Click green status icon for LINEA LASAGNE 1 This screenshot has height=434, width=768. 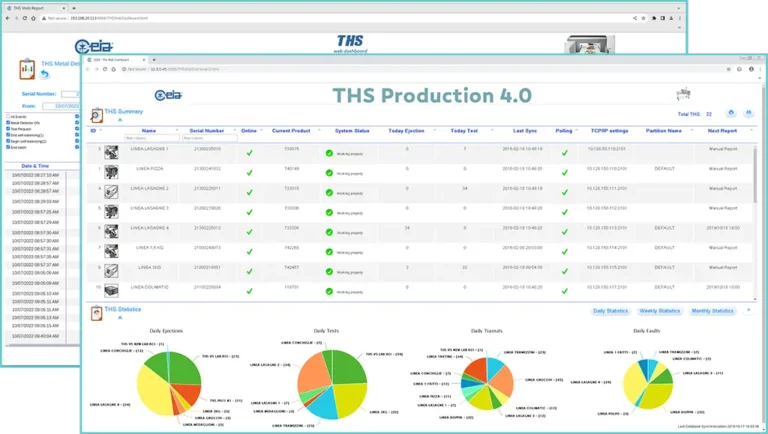click(329, 153)
